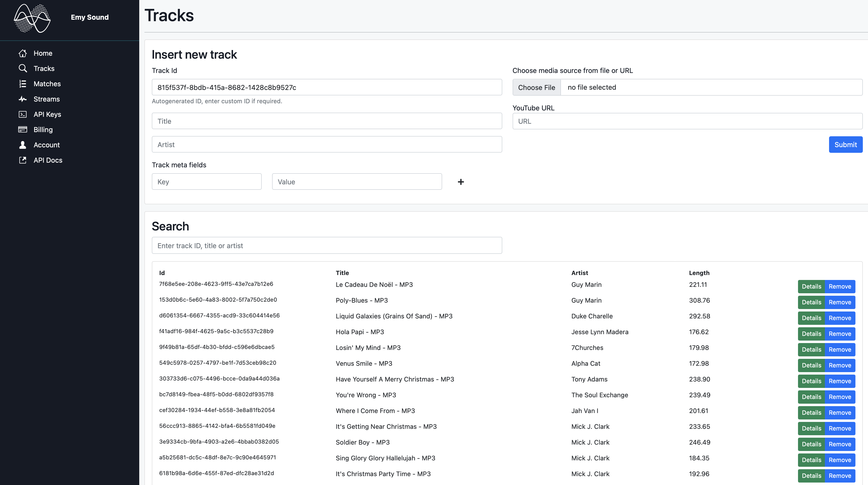868x485 pixels.
Task: Focus the YouTube URL field
Action: coord(687,121)
